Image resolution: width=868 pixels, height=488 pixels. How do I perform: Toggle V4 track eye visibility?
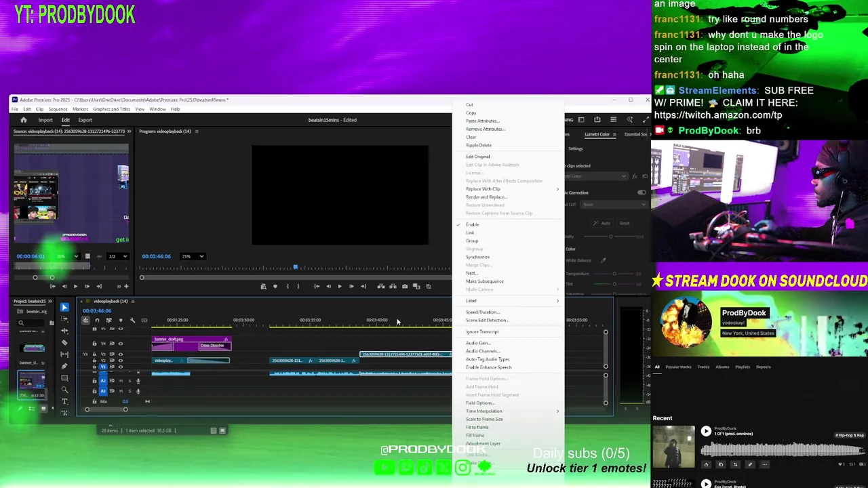point(121,344)
